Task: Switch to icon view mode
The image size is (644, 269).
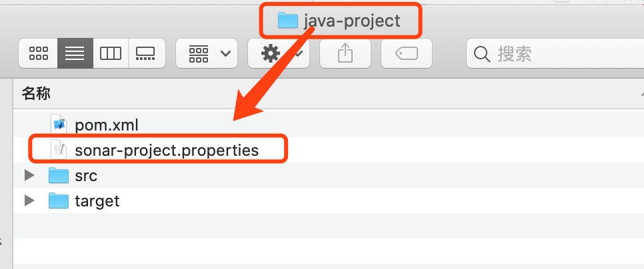Action: [39, 53]
